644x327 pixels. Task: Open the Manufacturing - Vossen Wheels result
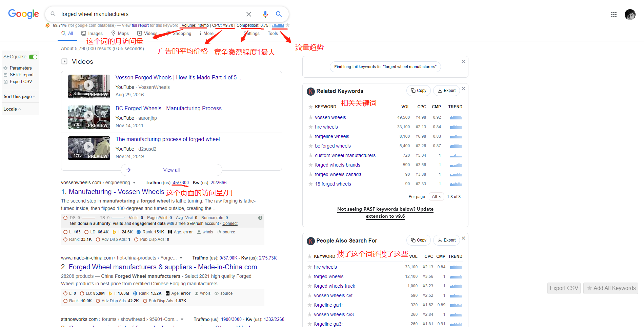point(117,192)
